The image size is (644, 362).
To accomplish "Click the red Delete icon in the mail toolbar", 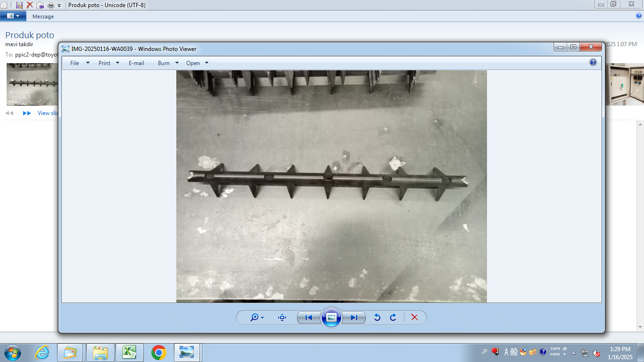I will point(30,5).
